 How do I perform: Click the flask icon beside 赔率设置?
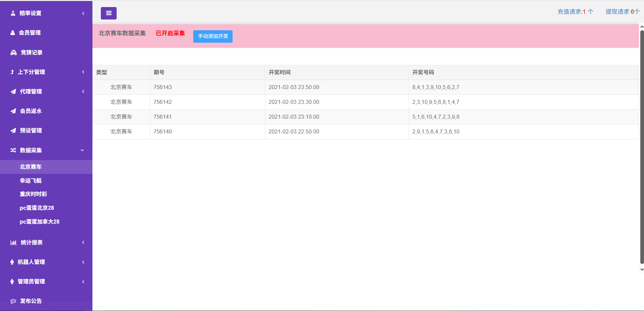click(13, 13)
